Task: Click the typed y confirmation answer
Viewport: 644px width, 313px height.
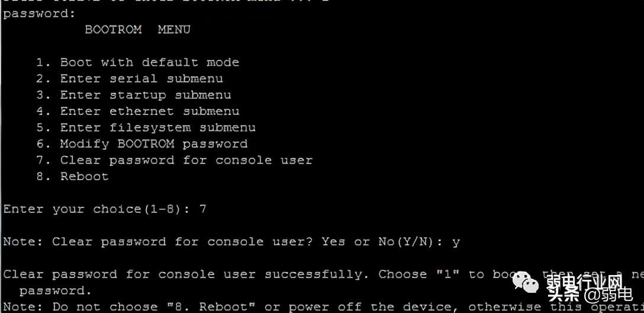Action: pyautogui.click(x=456, y=242)
